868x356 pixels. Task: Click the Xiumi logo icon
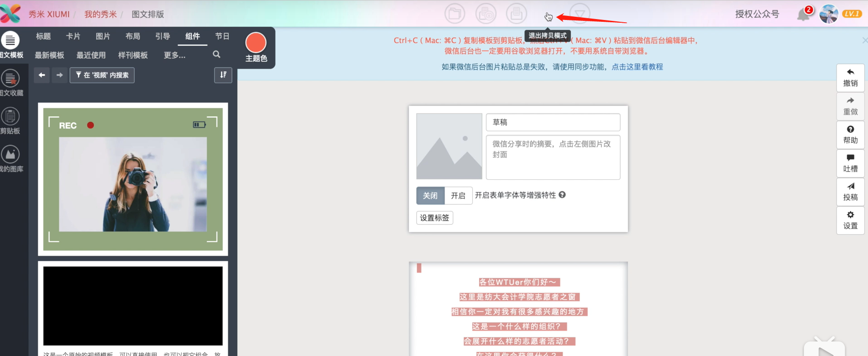pyautogui.click(x=10, y=14)
